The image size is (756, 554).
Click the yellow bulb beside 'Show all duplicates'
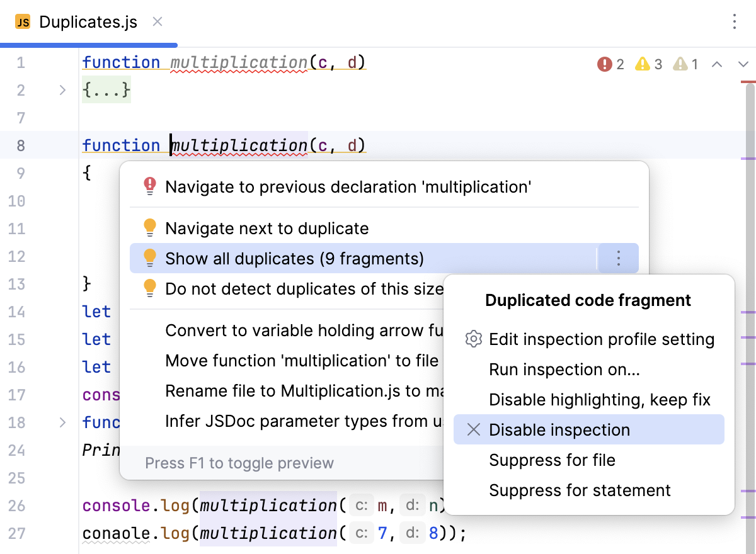[x=150, y=257]
